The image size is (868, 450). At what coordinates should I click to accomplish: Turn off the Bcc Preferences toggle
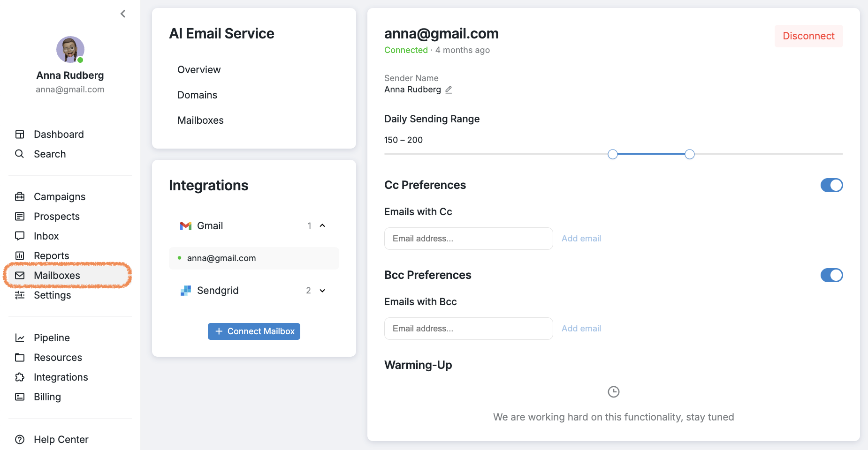click(831, 275)
